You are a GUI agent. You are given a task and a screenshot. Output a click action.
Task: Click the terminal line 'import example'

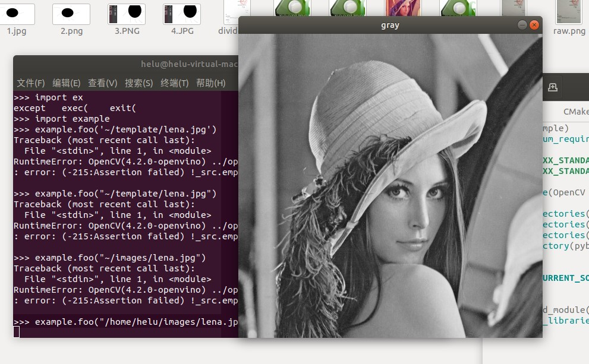[62, 119]
